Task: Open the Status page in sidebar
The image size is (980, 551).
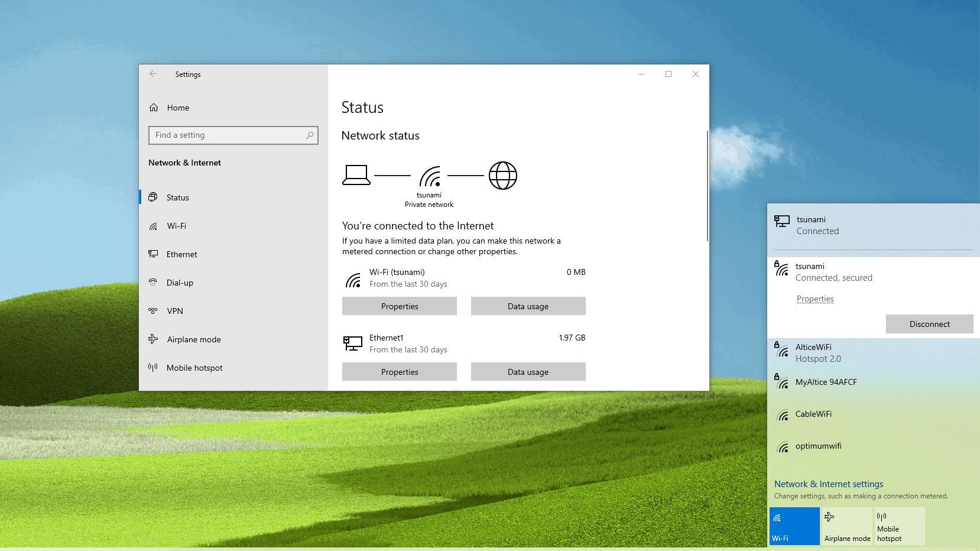Action: pyautogui.click(x=233, y=197)
